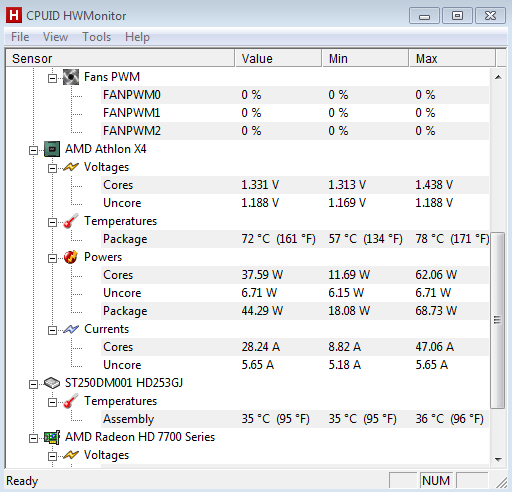The height and width of the screenshot is (492, 512).
Task: Click the AMD Athlon X4 processor icon
Action: (52, 149)
